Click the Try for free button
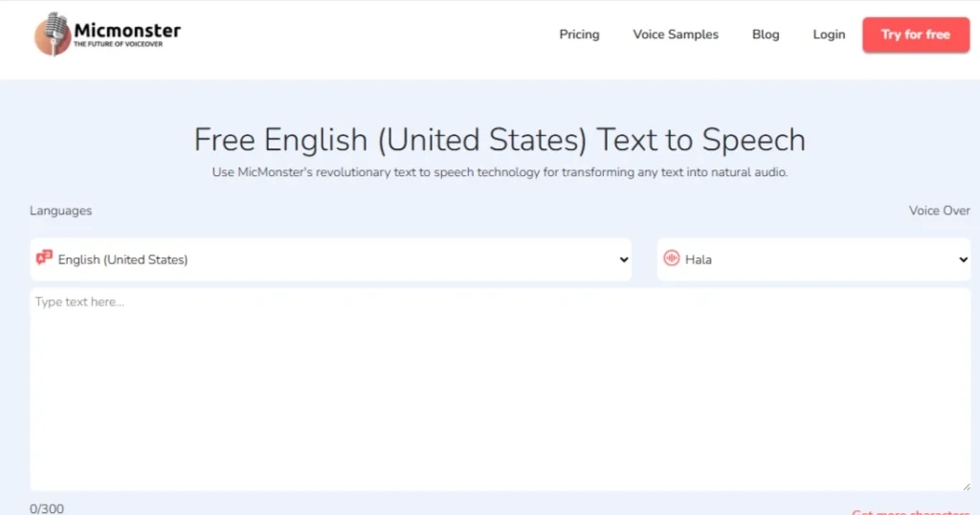This screenshot has width=980, height=515. coord(916,34)
